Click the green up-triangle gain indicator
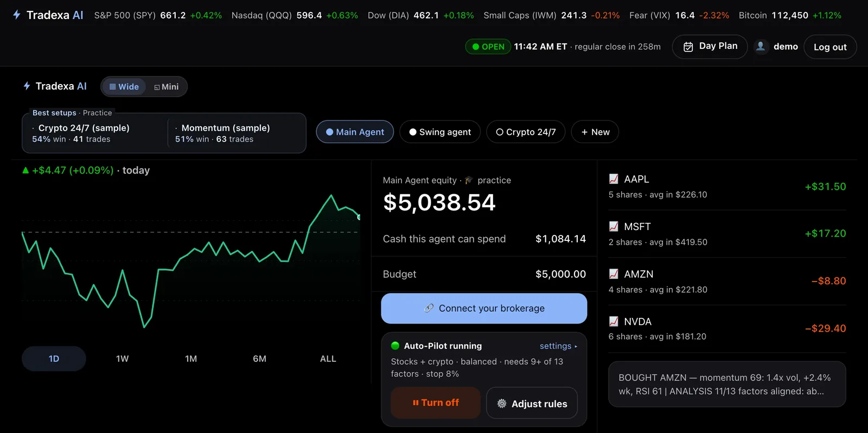Viewport: 868px width, 433px height. [25, 170]
